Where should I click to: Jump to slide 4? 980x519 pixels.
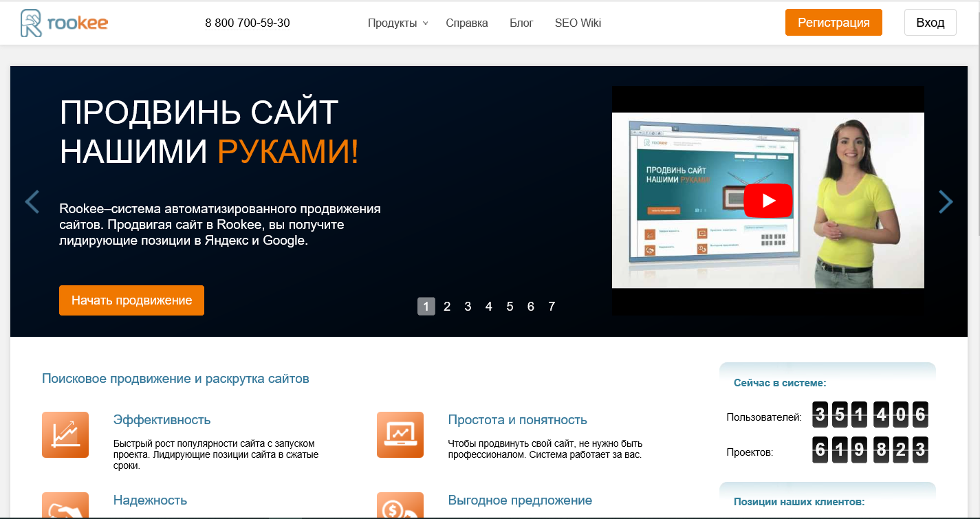[489, 307]
